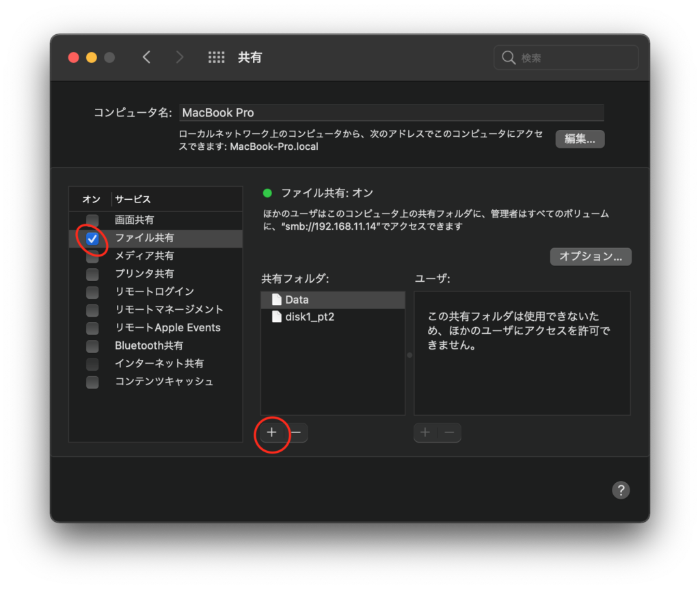This screenshot has height=589, width=700.
Task: Select コンテンツキャッシュ in the service list
Action: (164, 382)
